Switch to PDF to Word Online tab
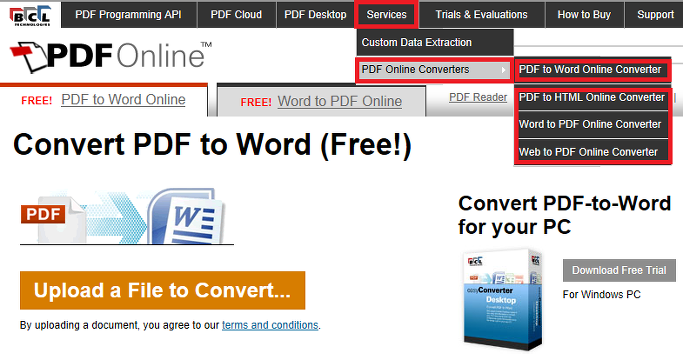 (x=104, y=100)
